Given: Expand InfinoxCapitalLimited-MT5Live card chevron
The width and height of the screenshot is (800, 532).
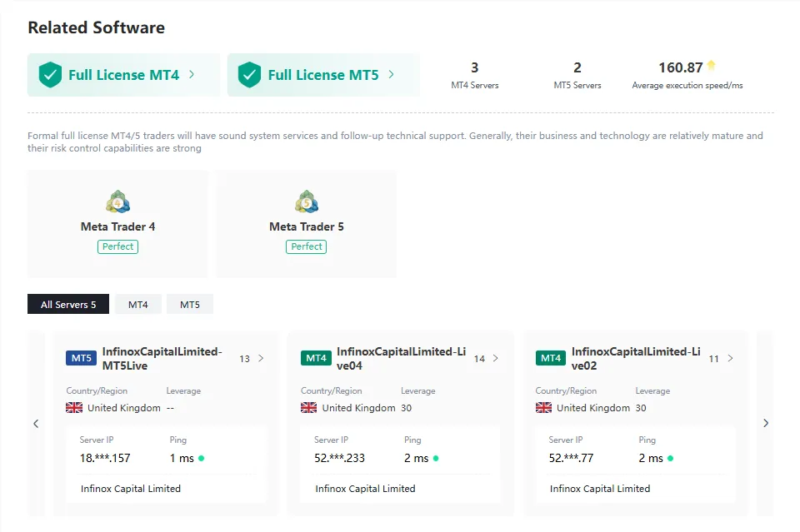Looking at the screenshot, I should tap(261, 358).
